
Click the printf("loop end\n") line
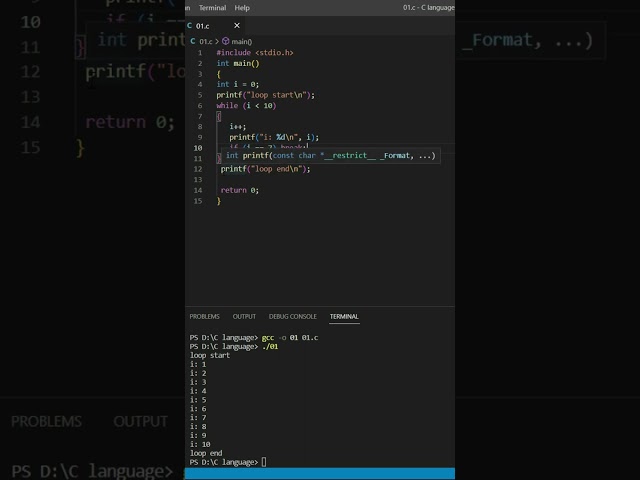tap(265, 169)
